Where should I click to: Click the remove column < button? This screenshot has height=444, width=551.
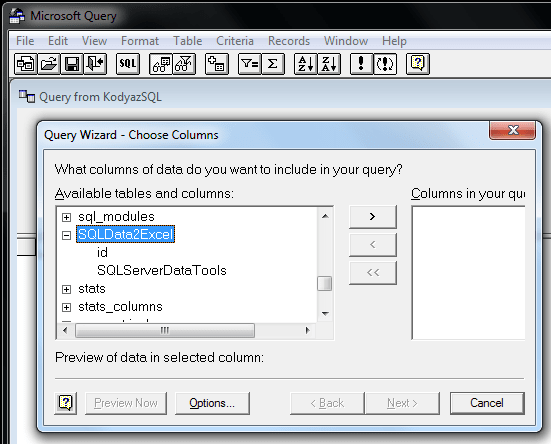[373, 244]
